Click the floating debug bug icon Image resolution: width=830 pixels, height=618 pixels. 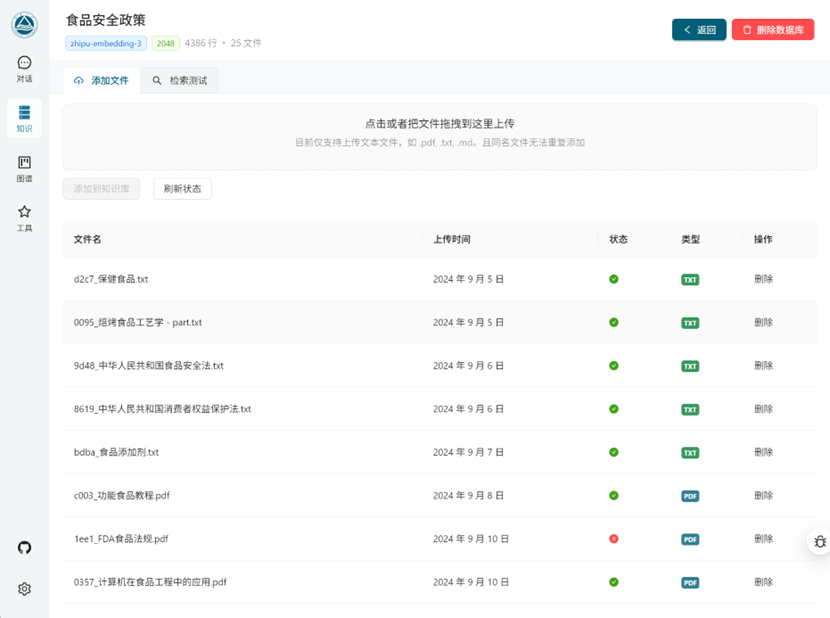(x=819, y=541)
